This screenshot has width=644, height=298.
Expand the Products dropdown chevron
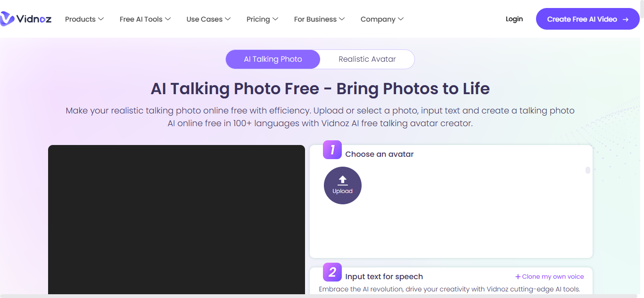(100, 19)
